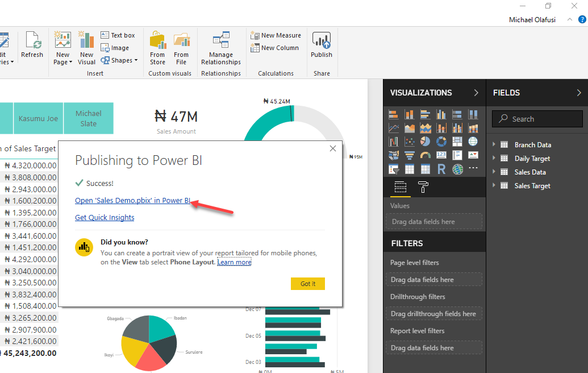The image size is (588, 373).
Task: Collapse the Fields panel
Action: pos(579,92)
